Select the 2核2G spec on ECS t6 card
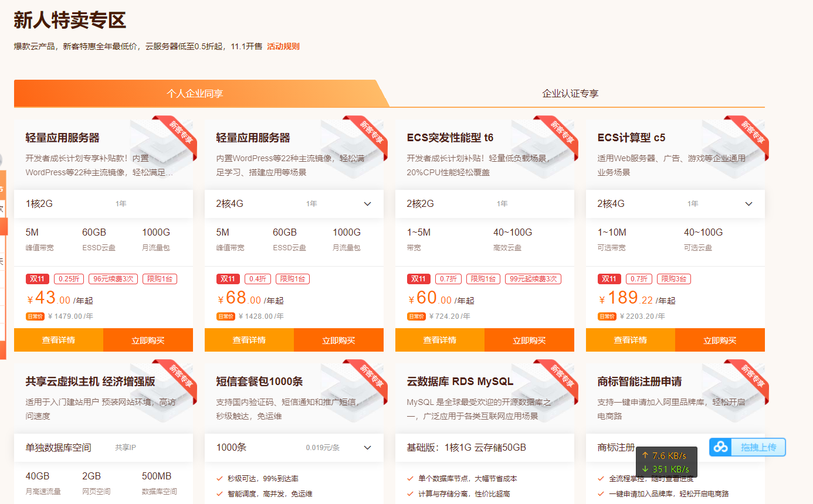Image resolution: width=813 pixels, height=504 pixels. click(x=485, y=204)
